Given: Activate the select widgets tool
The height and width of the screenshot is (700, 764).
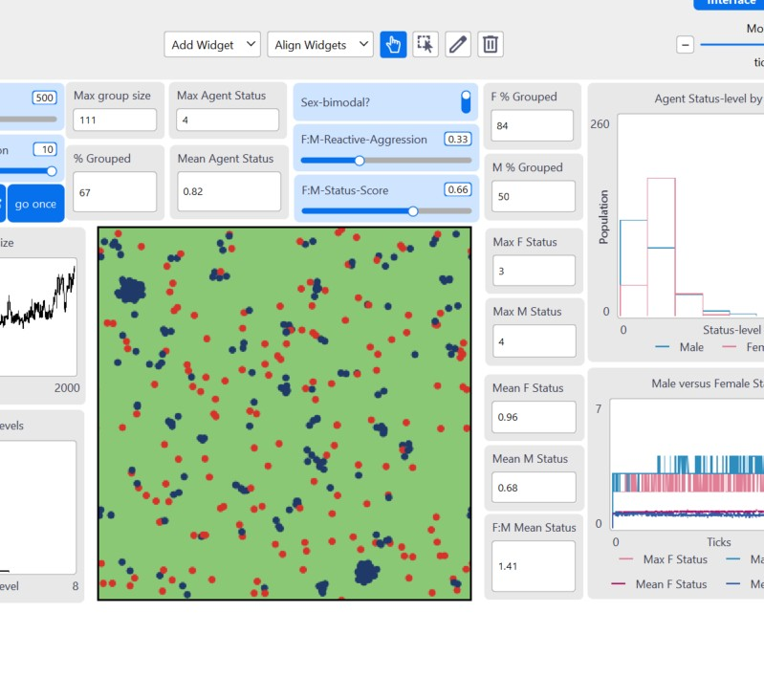Looking at the screenshot, I should point(426,45).
